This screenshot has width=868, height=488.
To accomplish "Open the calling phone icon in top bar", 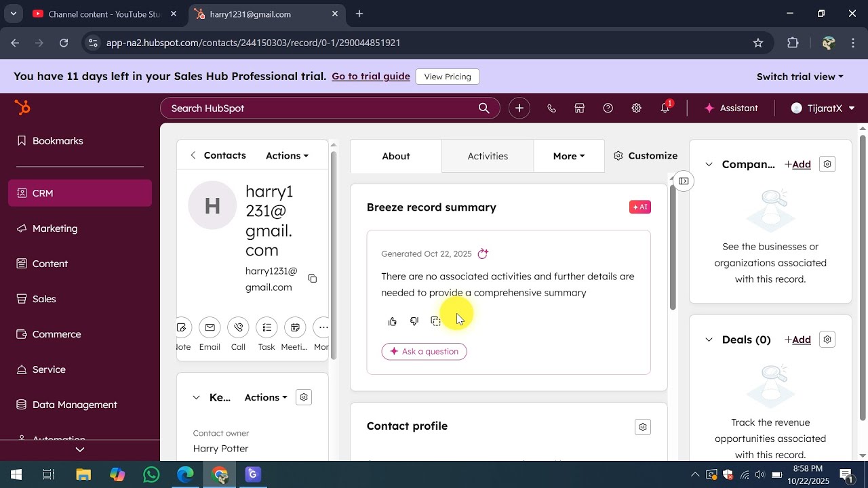I will click(x=551, y=108).
